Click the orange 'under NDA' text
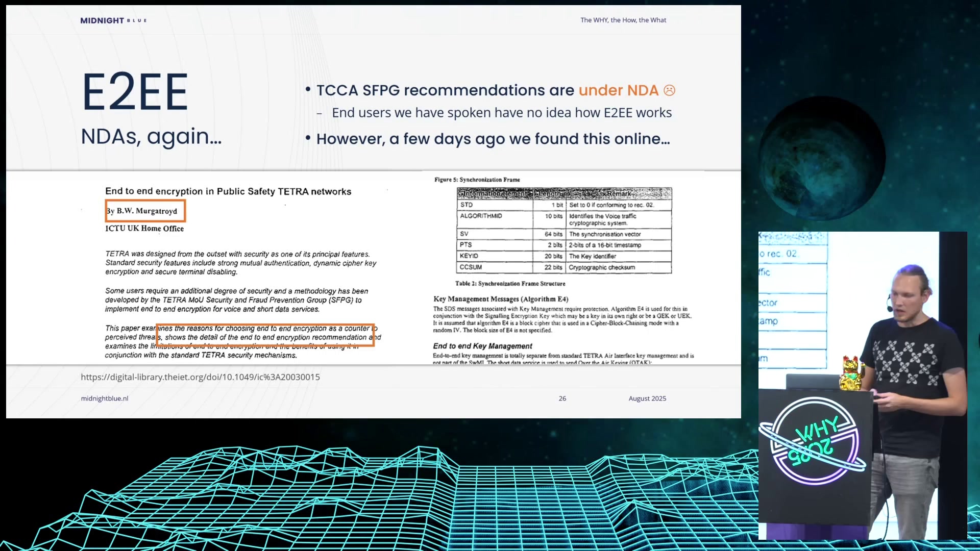 click(x=618, y=90)
